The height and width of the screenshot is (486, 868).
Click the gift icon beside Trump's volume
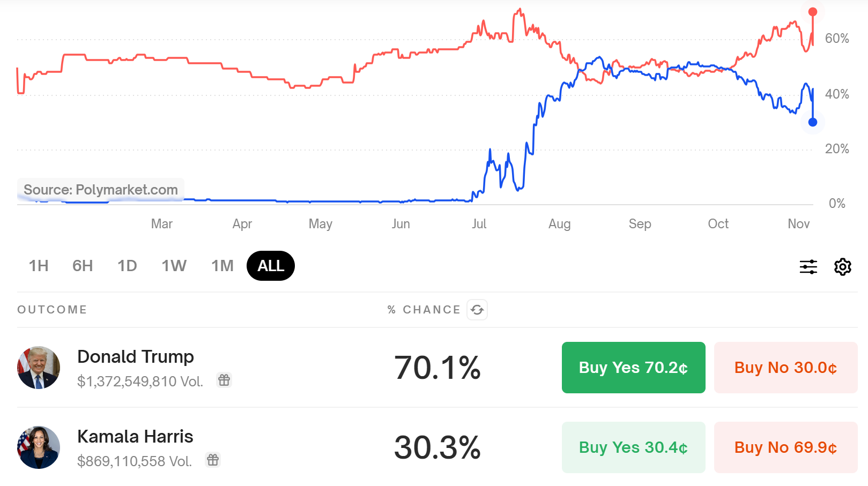(x=224, y=380)
